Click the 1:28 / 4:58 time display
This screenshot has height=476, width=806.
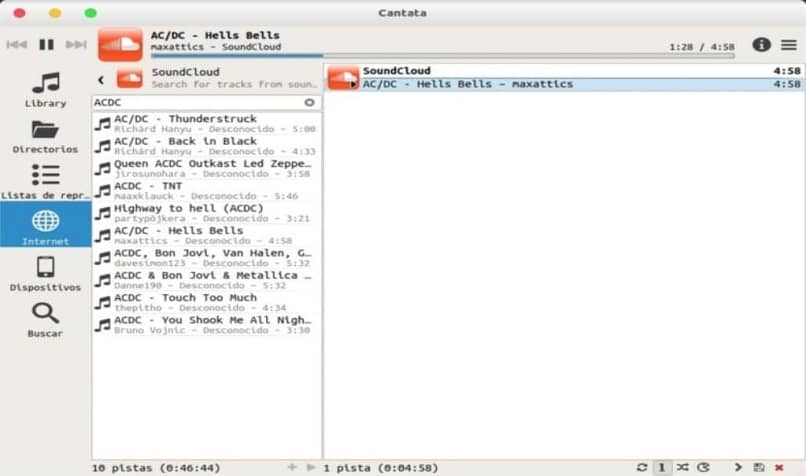tap(702, 47)
